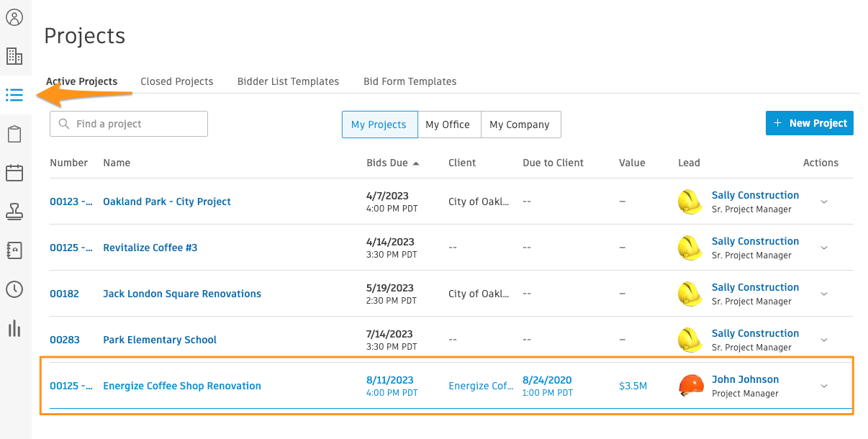The height and width of the screenshot is (439, 868).
Task: Open the analytics bar chart icon
Action: tap(15, 328)
